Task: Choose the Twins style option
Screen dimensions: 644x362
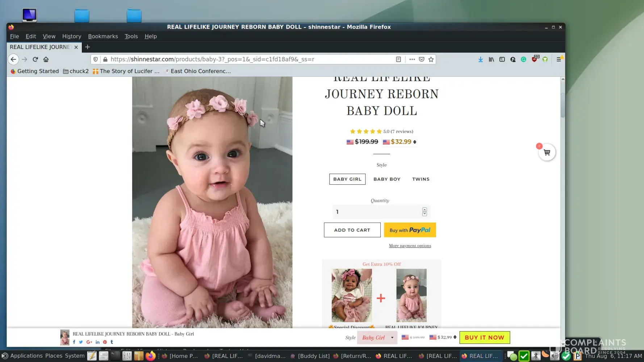Action: (x=421, y=179)
